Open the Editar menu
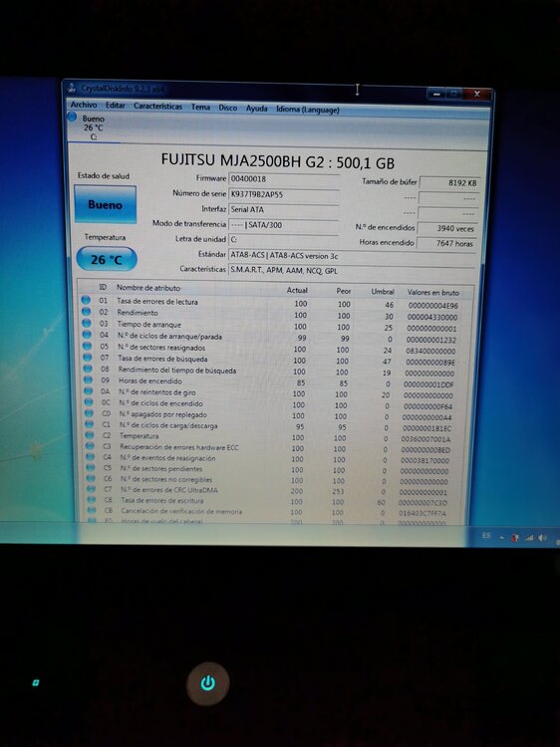Screen dimensions: 560x747 (x=115, y=106)
